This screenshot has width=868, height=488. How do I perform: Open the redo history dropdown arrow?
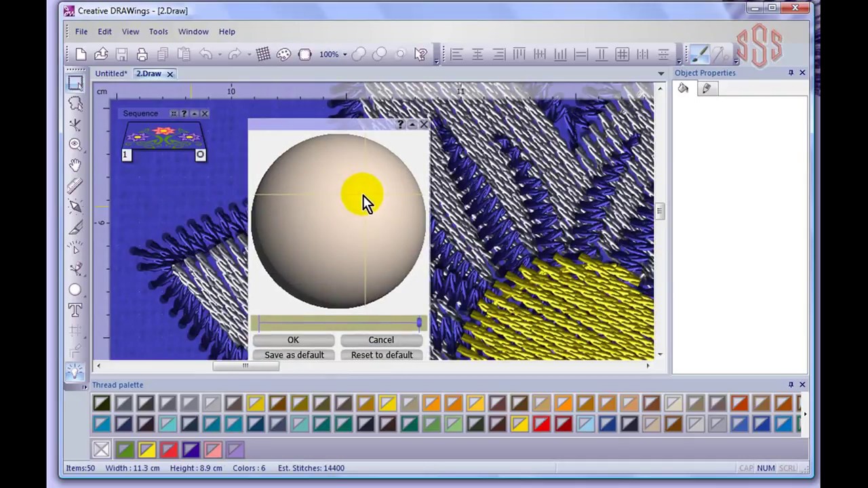[x=249, y=54]
